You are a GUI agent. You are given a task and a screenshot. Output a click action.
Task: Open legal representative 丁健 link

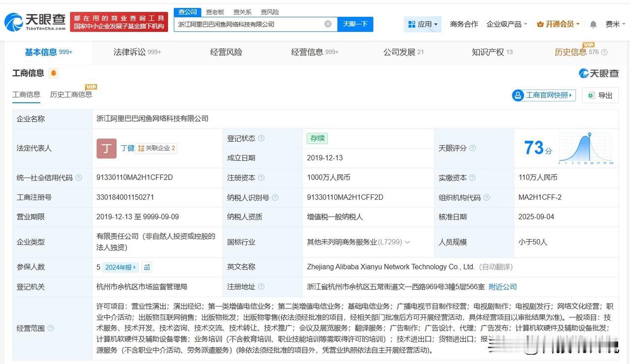[127, 148]
